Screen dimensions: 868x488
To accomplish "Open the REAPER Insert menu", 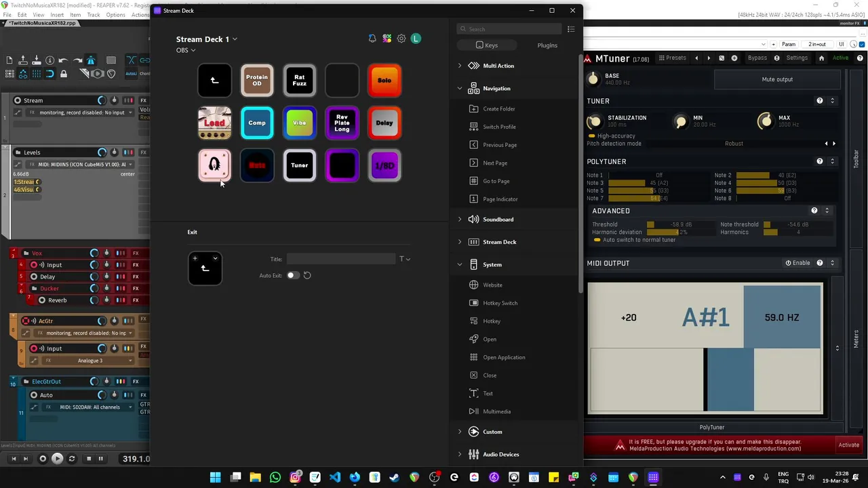I will 57,14.
